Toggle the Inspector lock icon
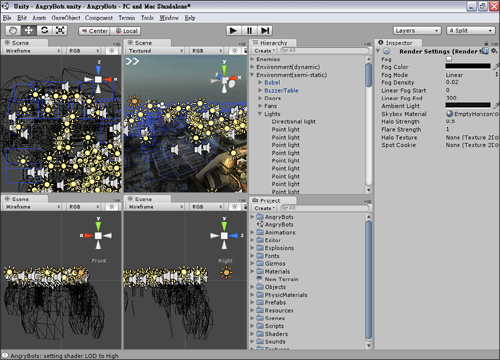Image resolution: width=500 pixels, height=360 pixels. pyautogui.click(x=486, y=43)
